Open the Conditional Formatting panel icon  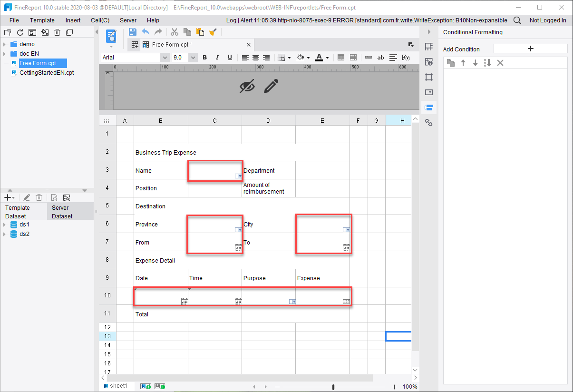tap(428, 108)
